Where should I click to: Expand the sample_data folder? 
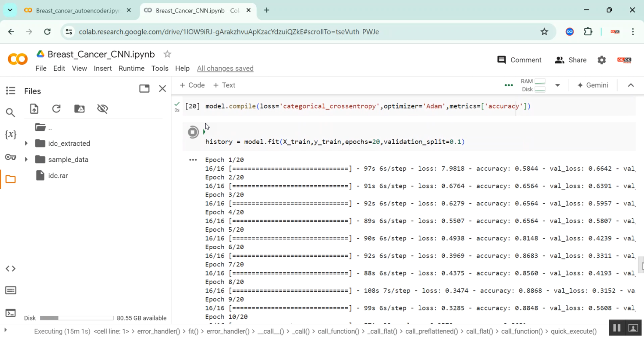click(x=26, y=160)
